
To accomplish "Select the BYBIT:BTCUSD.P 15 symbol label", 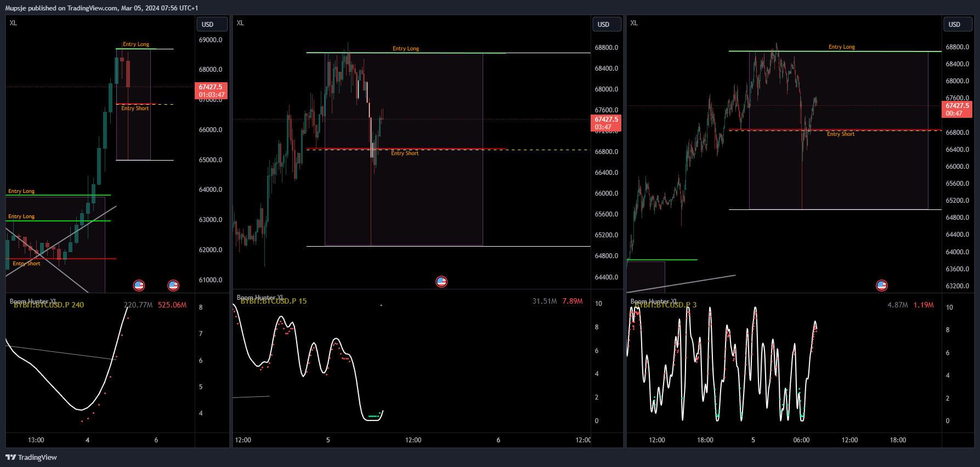I will 274,301.
